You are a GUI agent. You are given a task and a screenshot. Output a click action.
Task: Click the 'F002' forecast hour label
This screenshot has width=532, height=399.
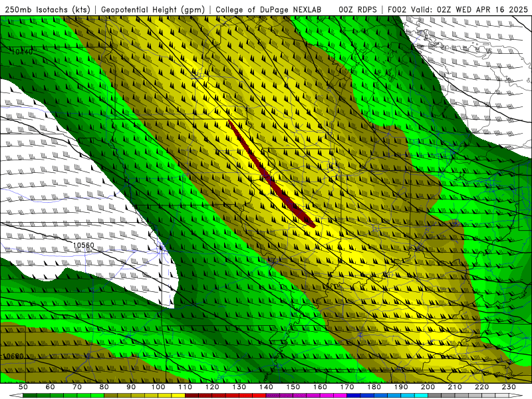pyautogui.click(x=397, y=10)
